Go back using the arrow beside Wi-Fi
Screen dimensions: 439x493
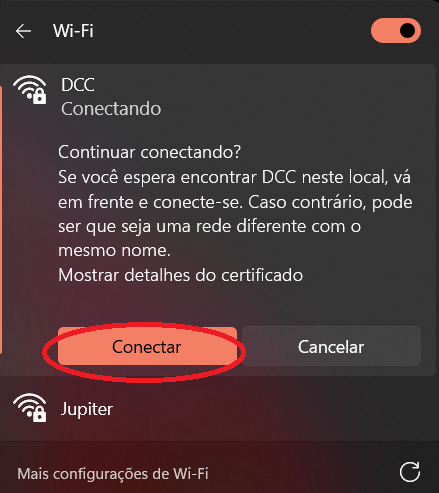(x=23, y=31)
